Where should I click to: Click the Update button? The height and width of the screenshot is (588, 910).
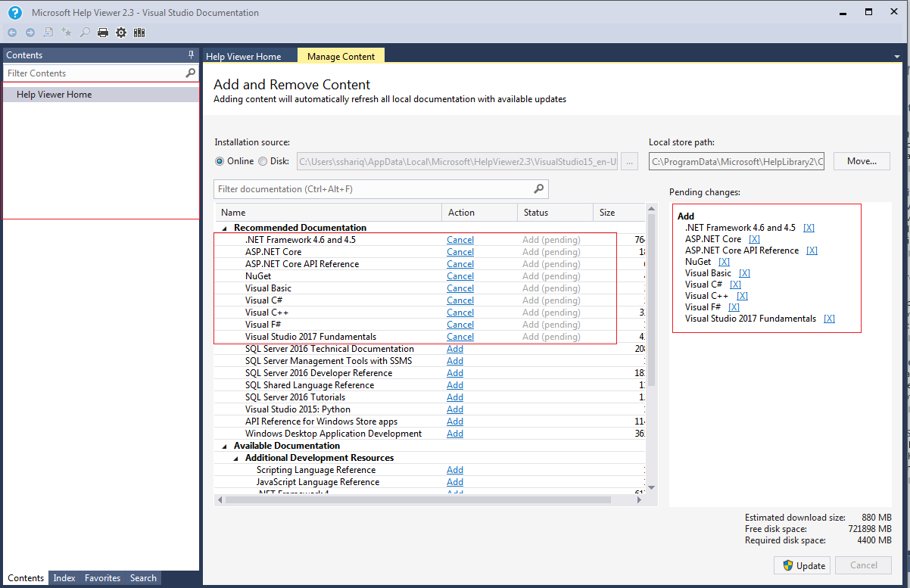[x=802, y=565]
